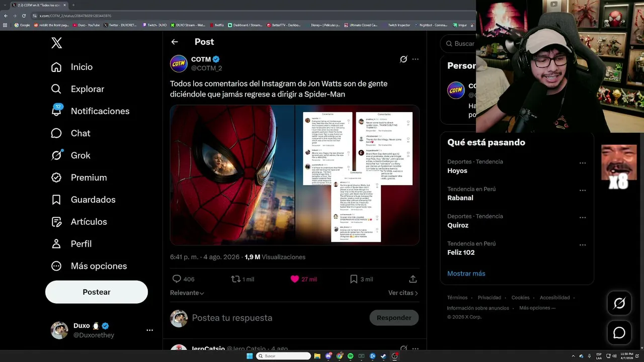Screen dimensions: 644x362
Task: Open the Spider-Man image in the post
Action: [232, 175]
